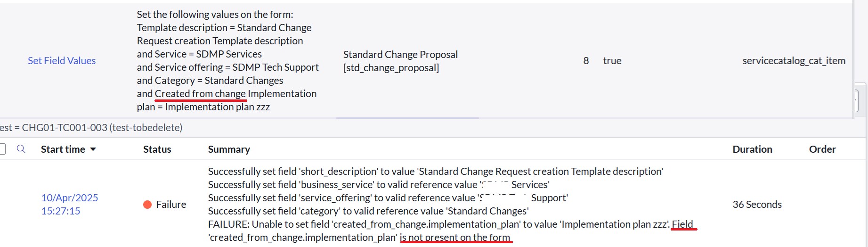Image resolution: width=868 pixels, height=247 pixels.
Task: Click the servicecatalog_cat_item cell value
Action: point(794,60)
